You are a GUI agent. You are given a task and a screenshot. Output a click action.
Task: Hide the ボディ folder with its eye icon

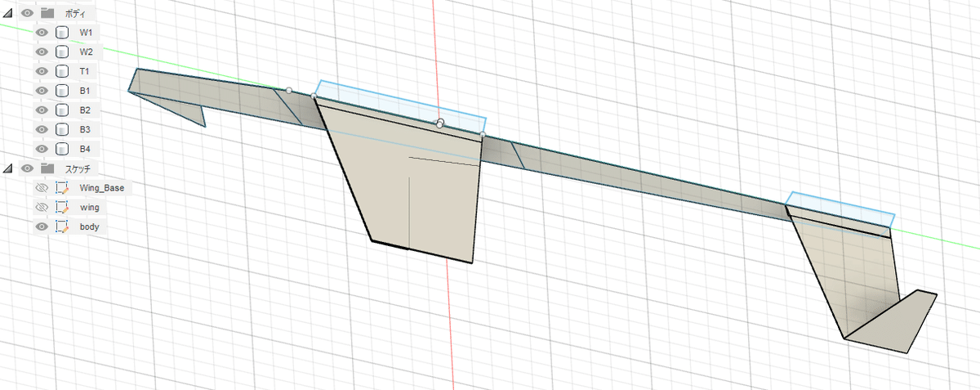(x=28, y=13)
